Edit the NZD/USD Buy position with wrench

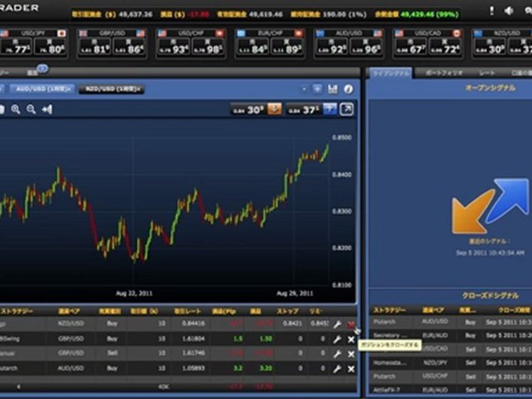[337, 324]
